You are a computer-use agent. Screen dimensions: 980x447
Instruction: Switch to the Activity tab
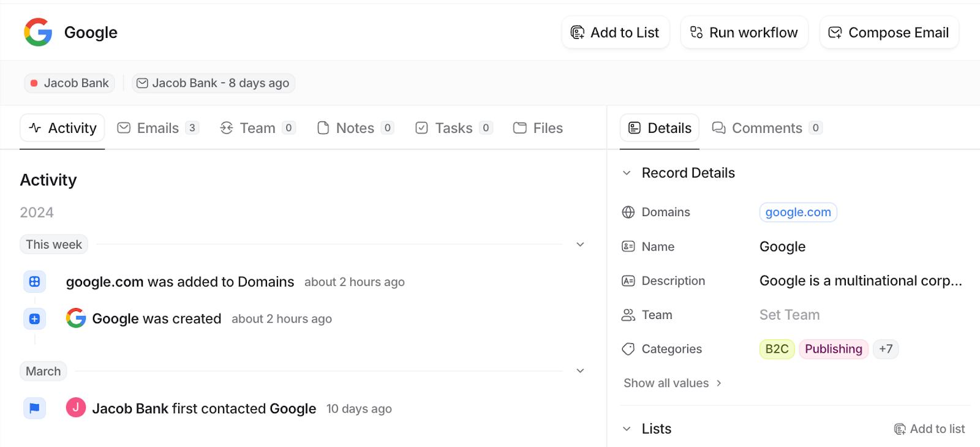62,128
